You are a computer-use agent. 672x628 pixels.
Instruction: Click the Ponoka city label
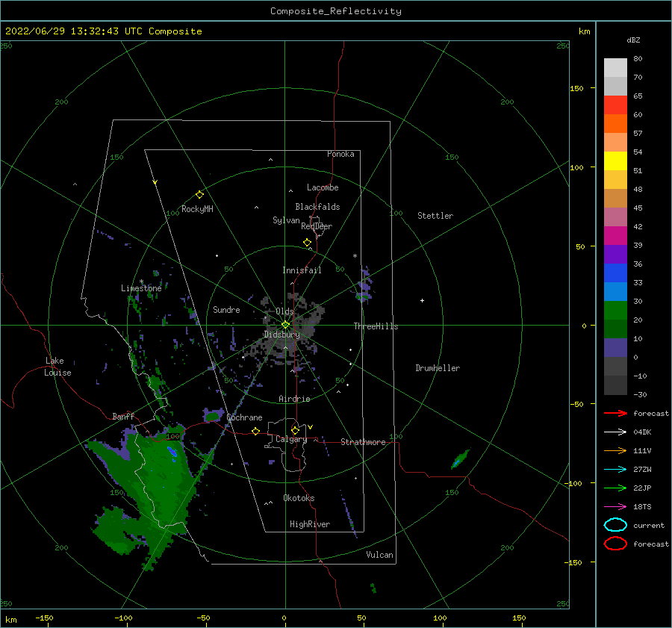(x=340, y=154)
